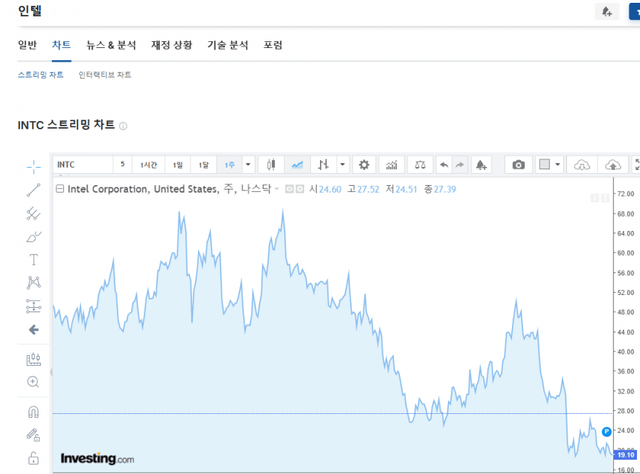Click the compare symbols scale icon
The image size is (640, 474).
(x=420, y=165)
